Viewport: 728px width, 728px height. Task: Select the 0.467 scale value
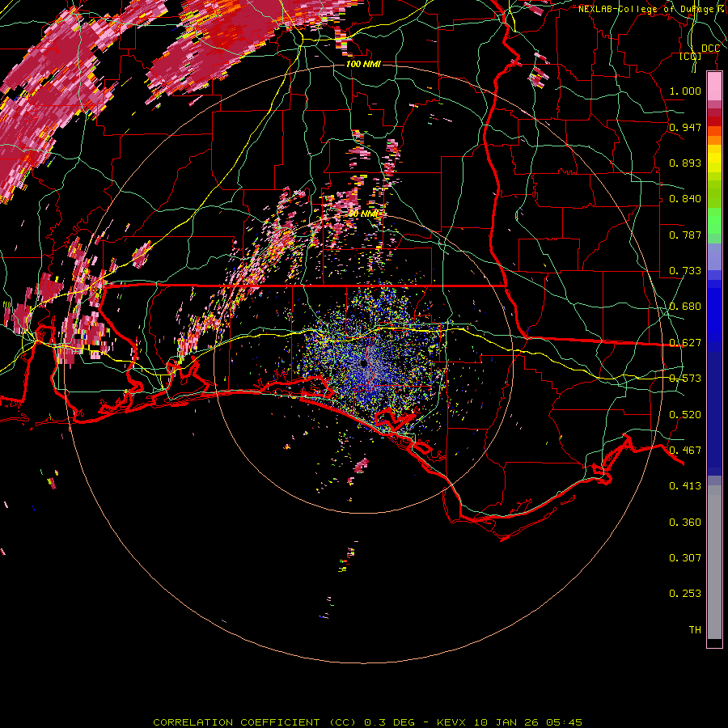click(685, 451)
